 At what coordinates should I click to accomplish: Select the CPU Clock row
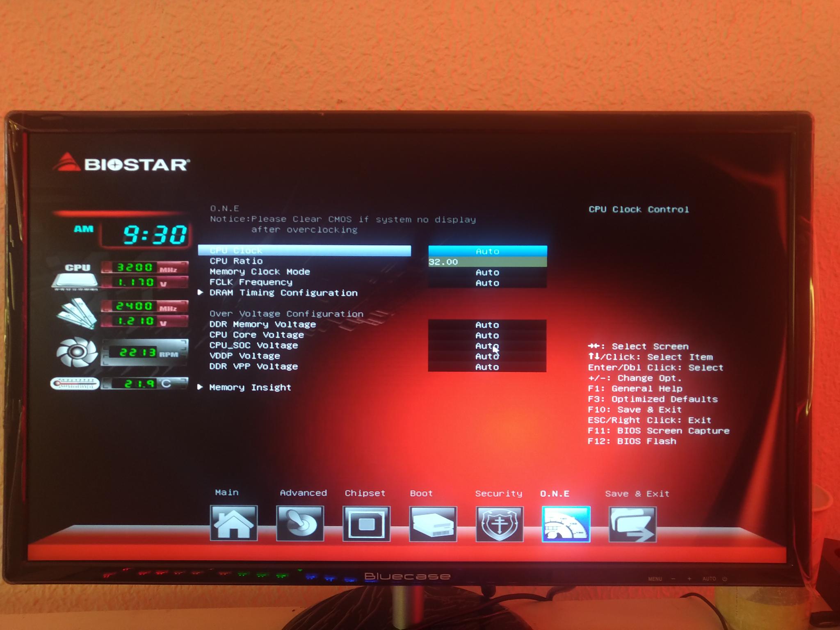click(x=304, y=251)
